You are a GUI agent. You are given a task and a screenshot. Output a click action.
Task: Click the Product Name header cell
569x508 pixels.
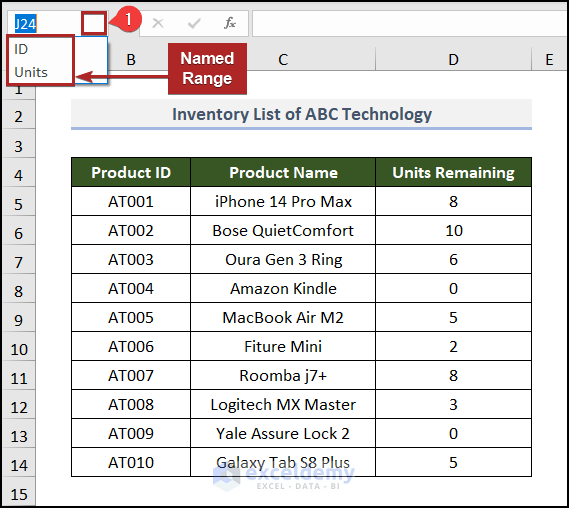283,172
